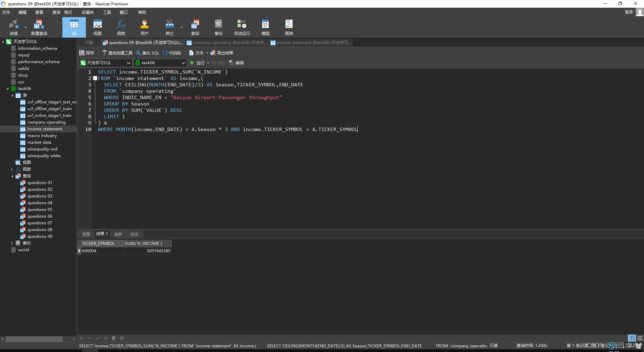Expand the 函数 (functions) tree node

[x=12, y=169]
